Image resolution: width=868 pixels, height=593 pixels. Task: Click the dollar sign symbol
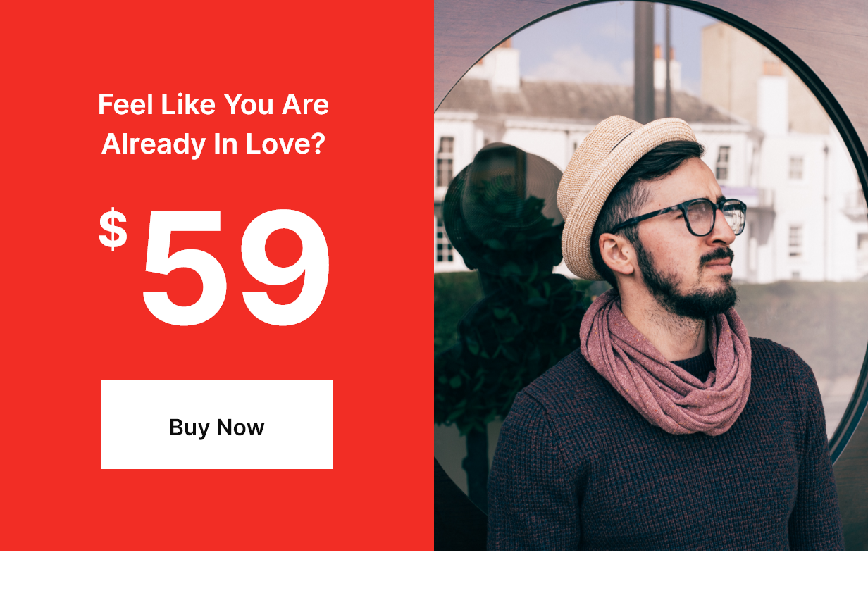pos(113,230)
